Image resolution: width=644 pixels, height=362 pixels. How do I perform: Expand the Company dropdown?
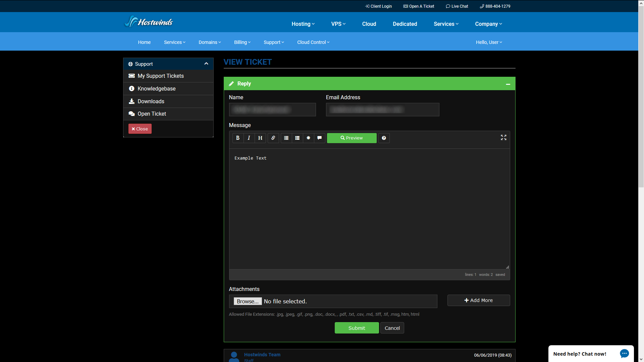(x=488, y=24)
